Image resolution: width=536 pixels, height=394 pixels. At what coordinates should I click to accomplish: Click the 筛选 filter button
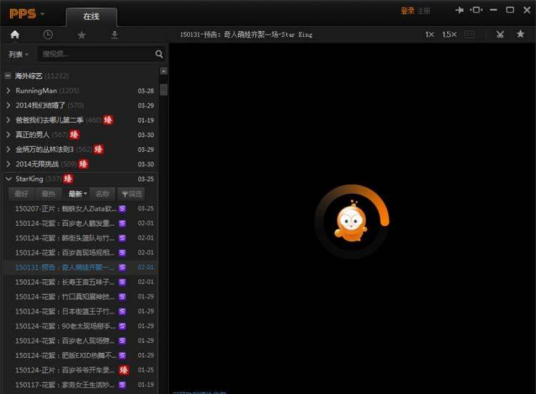tap(131, 194)
